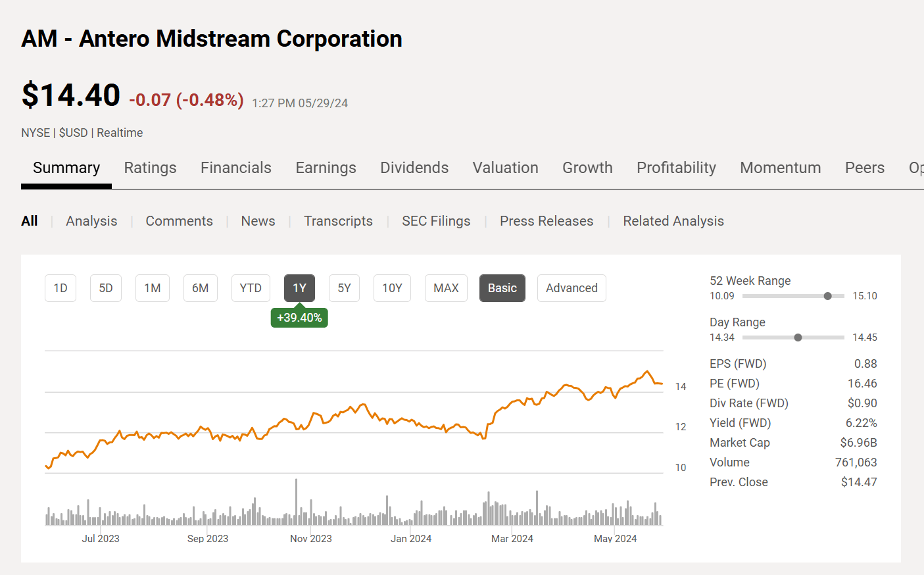Click the Day Range slider handle
The width and height of the screenshot is (924, 575).
[x=797, y=337]
